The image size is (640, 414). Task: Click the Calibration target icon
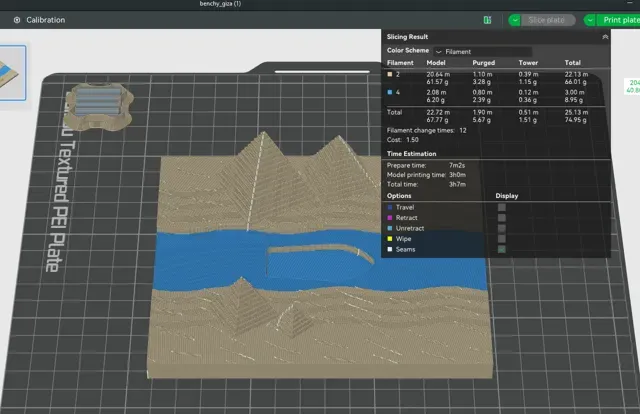[x=17, y=20]
